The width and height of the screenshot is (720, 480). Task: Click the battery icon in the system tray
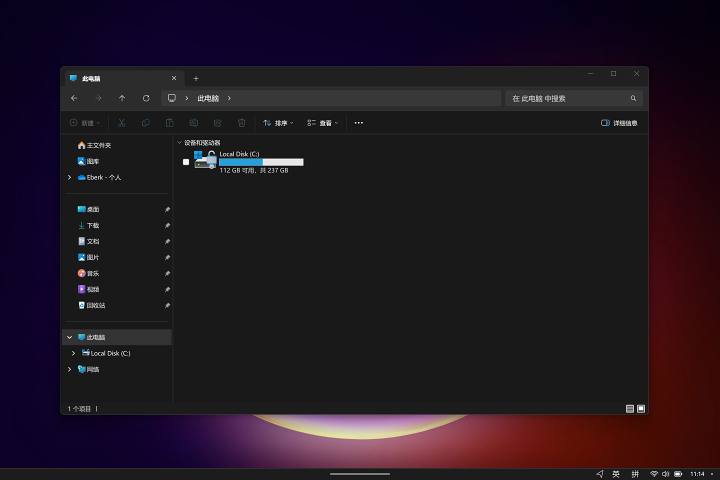point(678,473)
